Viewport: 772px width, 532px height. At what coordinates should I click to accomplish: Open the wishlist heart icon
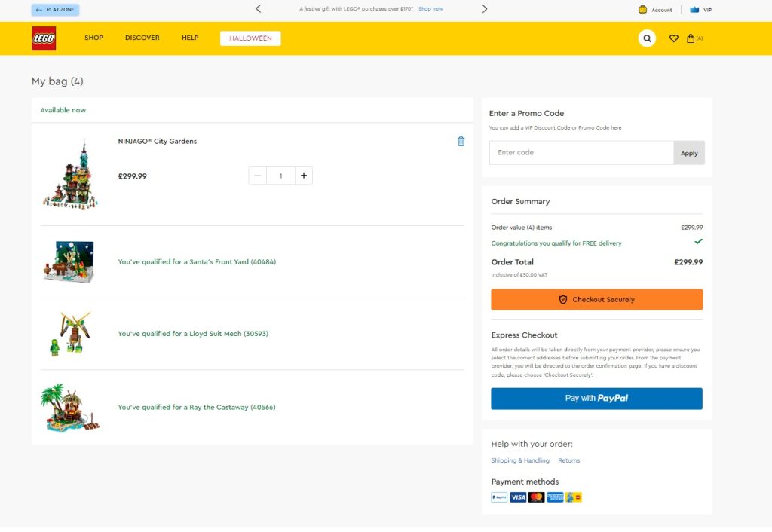click(x=674, y=38)
